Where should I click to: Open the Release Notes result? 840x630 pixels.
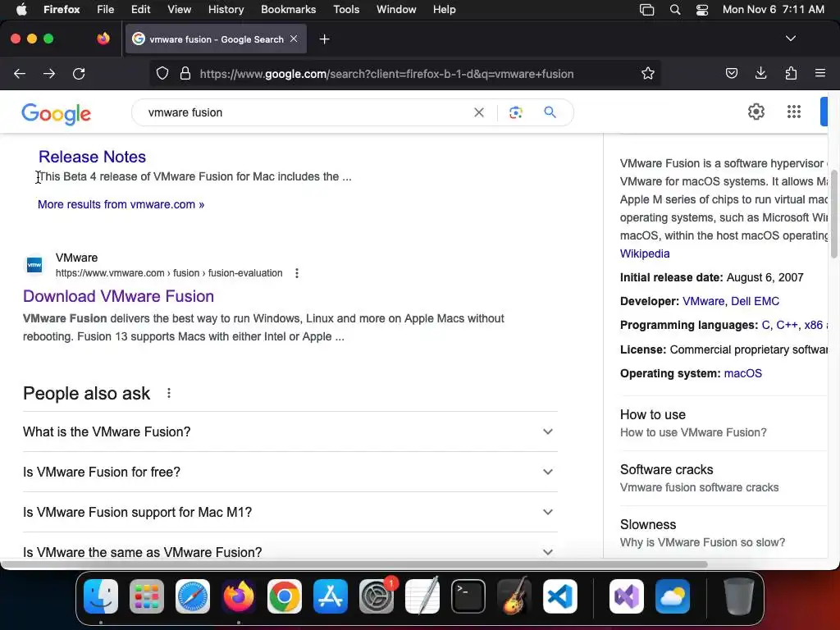(x=92, y=157)
